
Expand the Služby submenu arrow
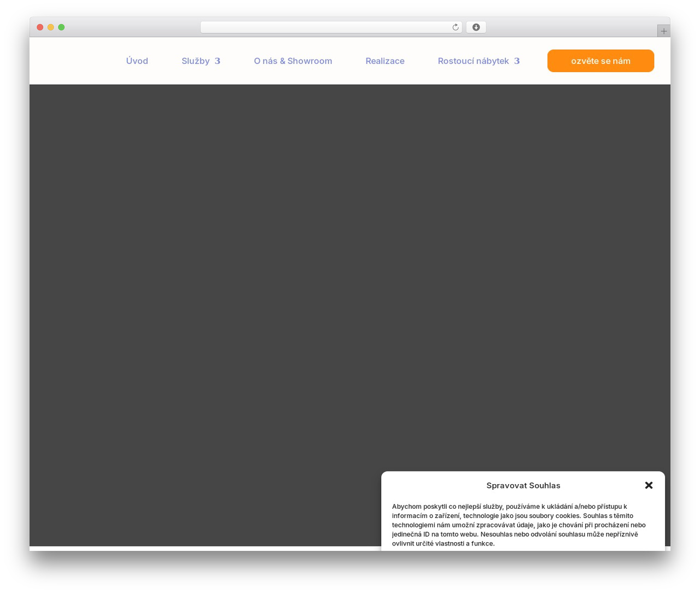(217, 61)
